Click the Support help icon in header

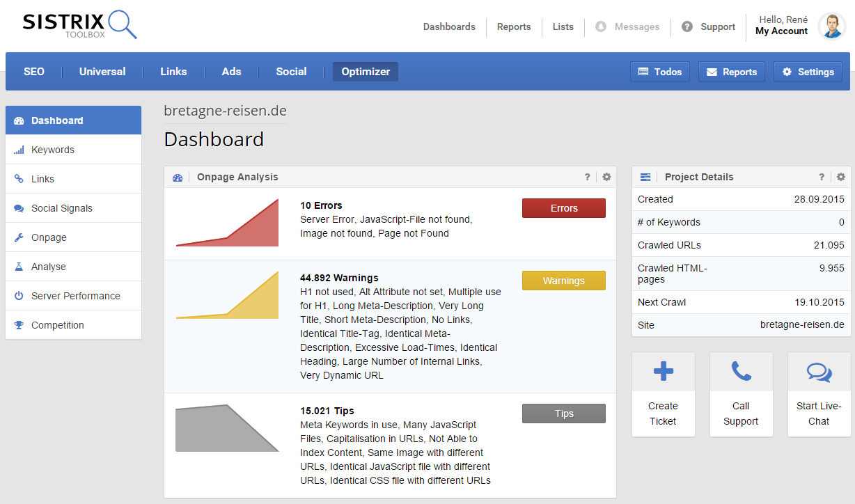(x=687, y=26)
